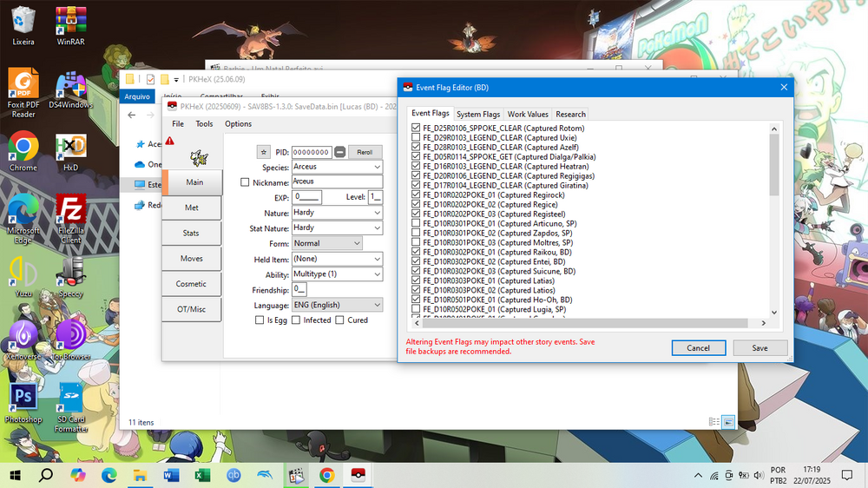The width and height of the screenshot is (868, 488).
Task: Open the Dolphin emulator taskbar icon
Action: click(x=265, y=475)
